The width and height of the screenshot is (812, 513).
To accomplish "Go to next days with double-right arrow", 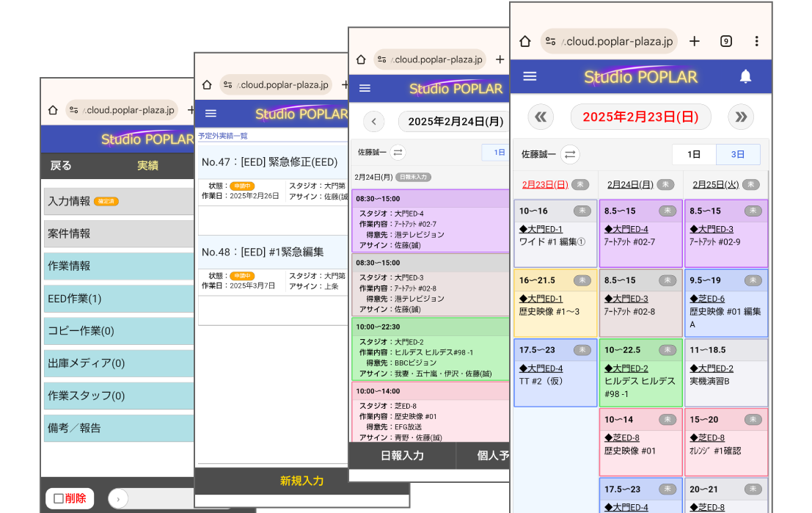I will click(741, 117).
